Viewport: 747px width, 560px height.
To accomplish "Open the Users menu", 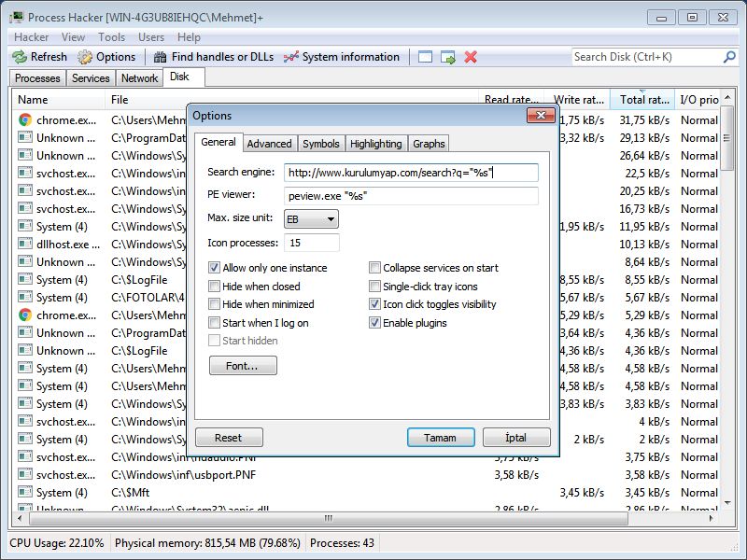I will click(x=151, y=37).
